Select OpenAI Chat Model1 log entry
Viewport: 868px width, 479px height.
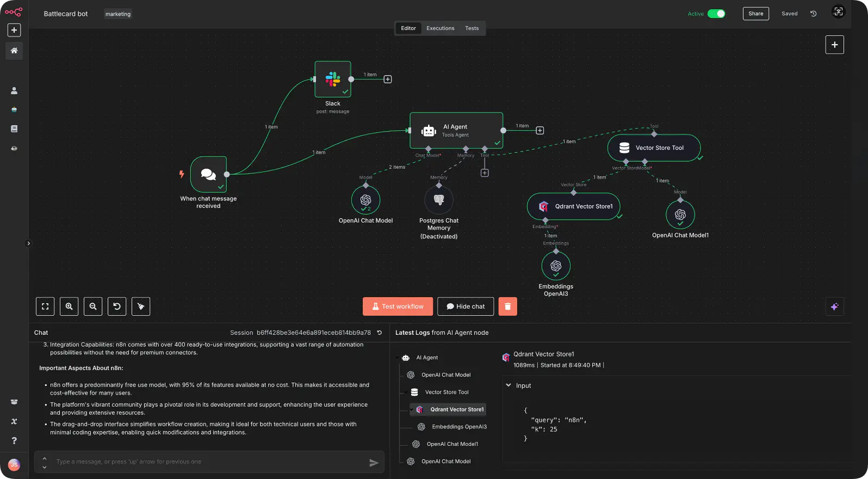(452, 444)
